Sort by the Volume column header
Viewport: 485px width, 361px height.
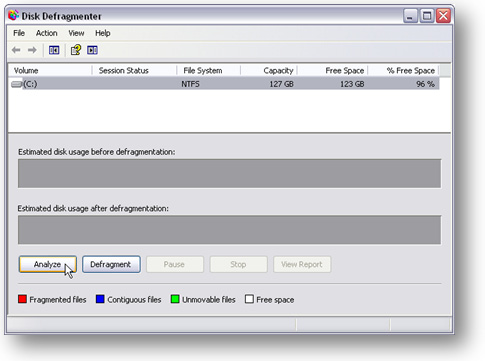pos(50,71)
